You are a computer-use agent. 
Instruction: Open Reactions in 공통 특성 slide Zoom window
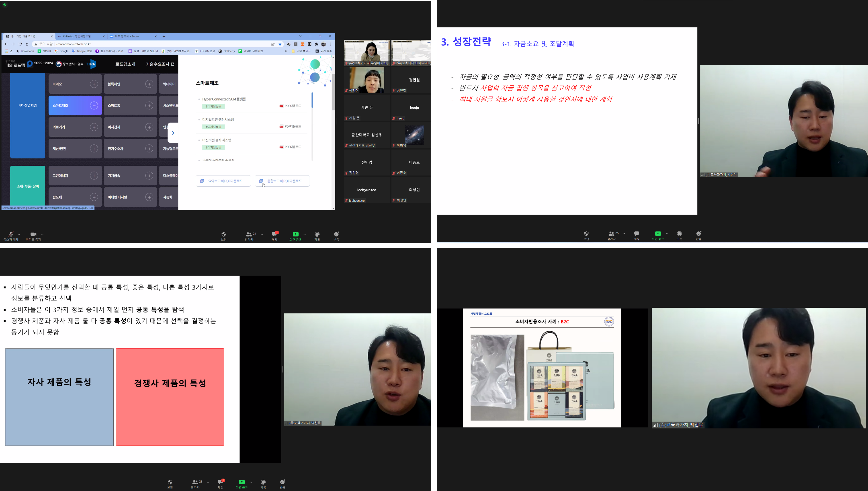pos(282,484)
